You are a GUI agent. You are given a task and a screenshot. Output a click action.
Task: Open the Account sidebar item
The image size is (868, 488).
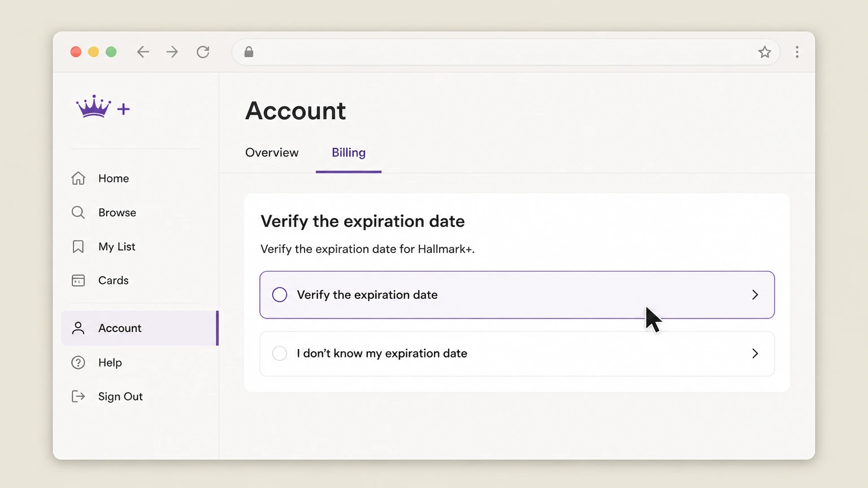point(140,328)
